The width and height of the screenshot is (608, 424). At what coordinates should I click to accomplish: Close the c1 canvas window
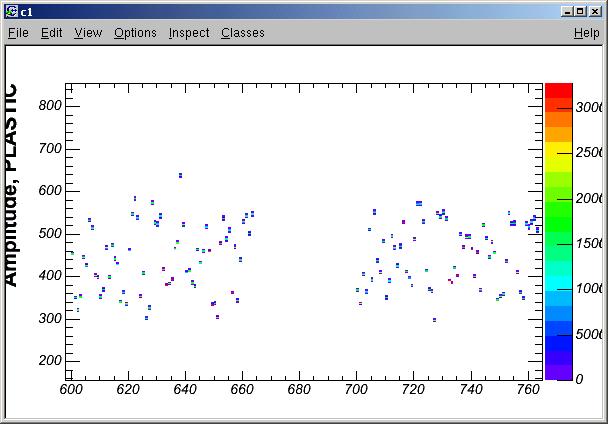(595, 12)
